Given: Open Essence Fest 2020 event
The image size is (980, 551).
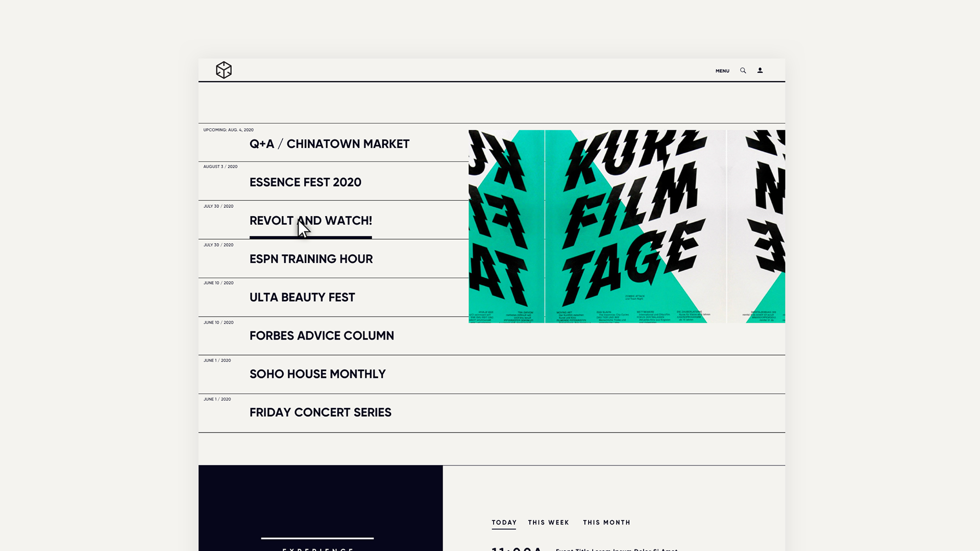Looking at the screenshot, I should 305,182.
